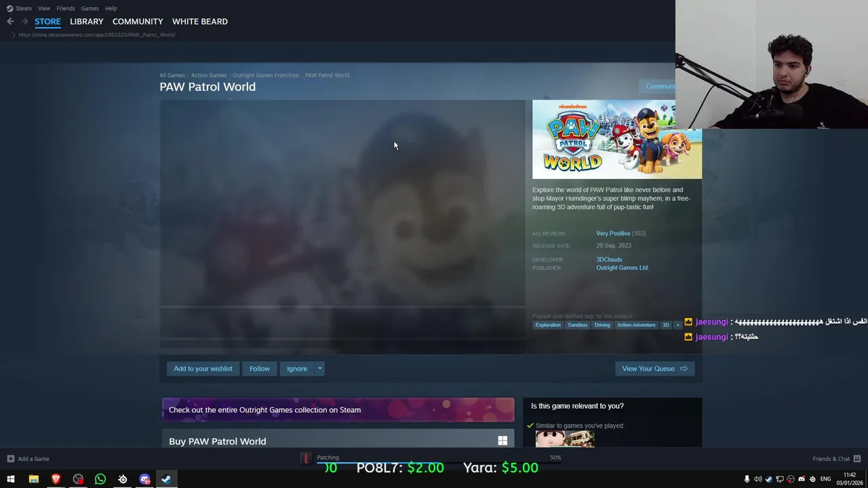Open the Community Hub button
This screenshot has height=488, width=868.
click(x=658, y=86)
